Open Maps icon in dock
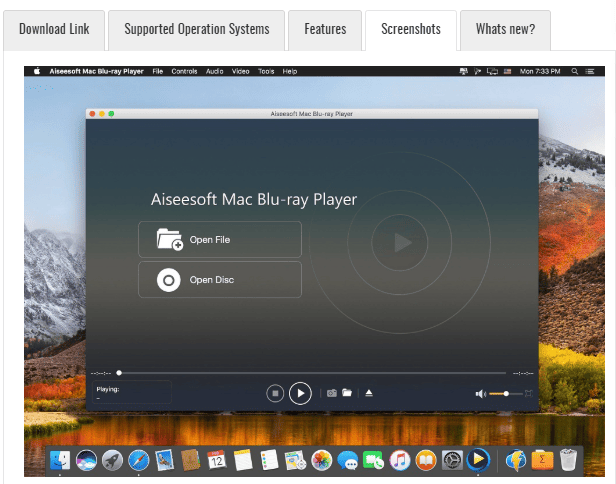 (295, 460)
